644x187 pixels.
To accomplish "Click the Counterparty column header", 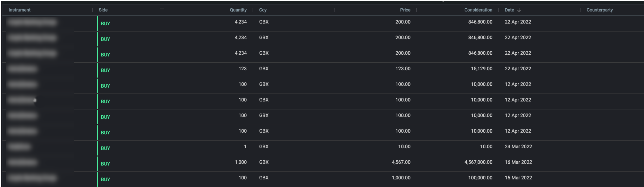I will click(x=600, y=10).
